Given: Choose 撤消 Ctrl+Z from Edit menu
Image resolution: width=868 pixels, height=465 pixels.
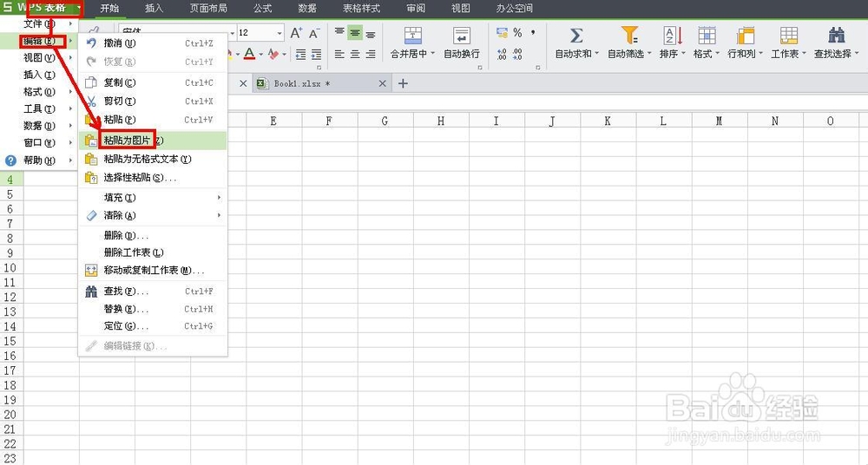Looking at the screenshot, I should coord(153,43).
